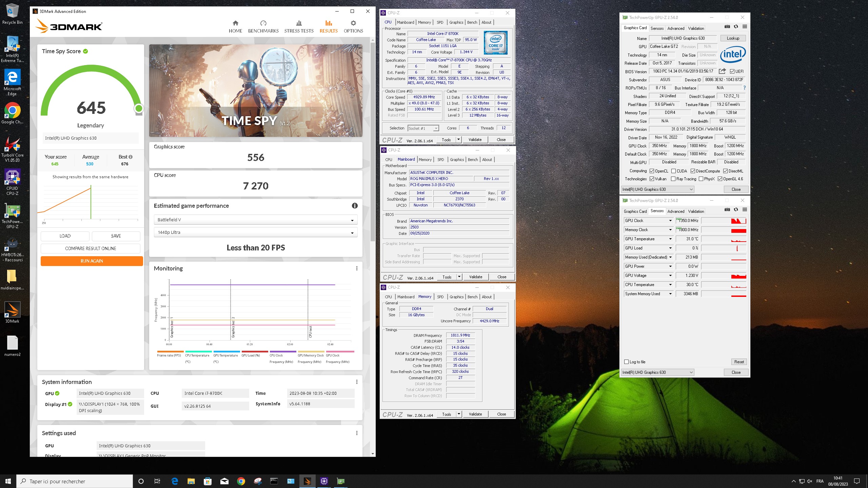868x488 pixels.
Task: Switch to SPD tab in top CPU-Z window
Action: pos(440,22)
